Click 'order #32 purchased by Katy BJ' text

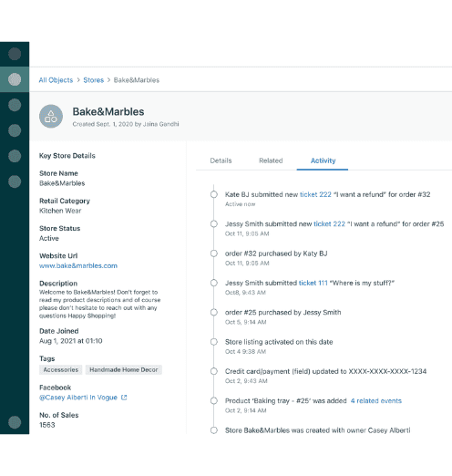pos(276,254)
